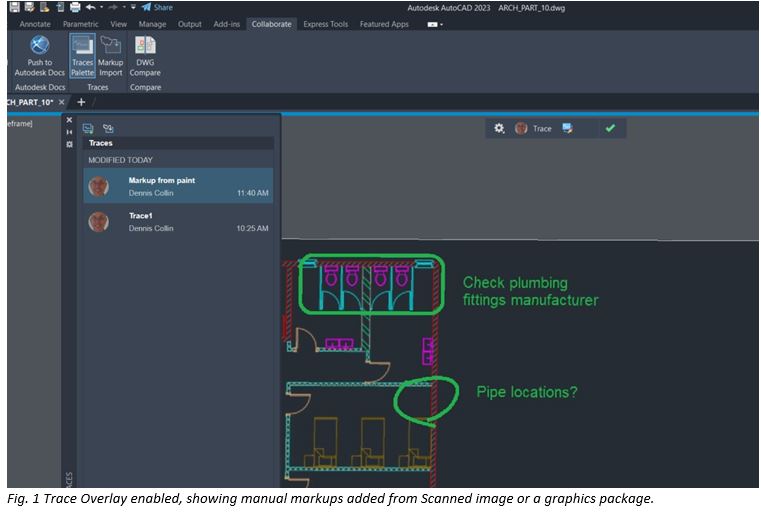761x514 pixels.
Task: Open the Output ribbon tab
Action: pos(190,24)
